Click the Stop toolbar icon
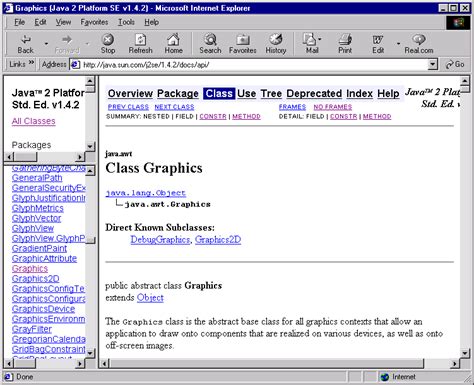474x385 pixels. click(x=108, y=44)
